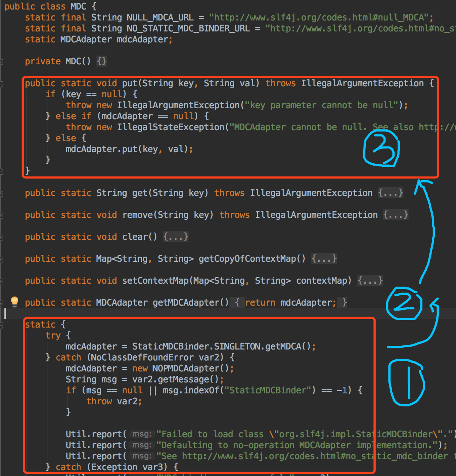
Task: Click NoClassDefFoundError in the catch clause
Action: [x=142, y=358]
